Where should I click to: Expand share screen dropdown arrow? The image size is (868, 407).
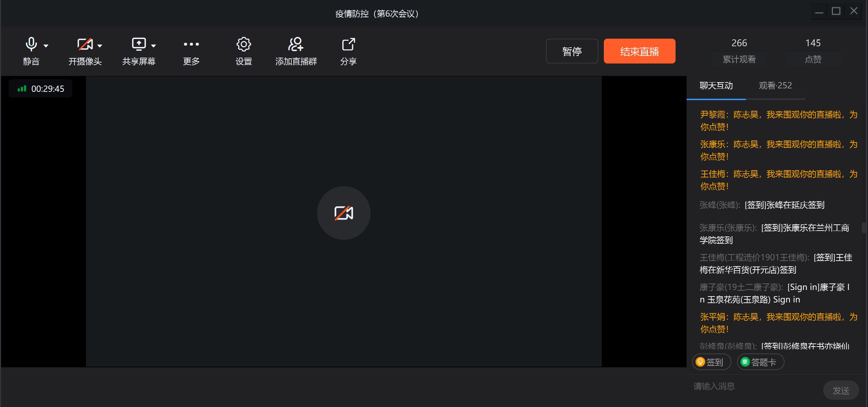pos(153,46)
